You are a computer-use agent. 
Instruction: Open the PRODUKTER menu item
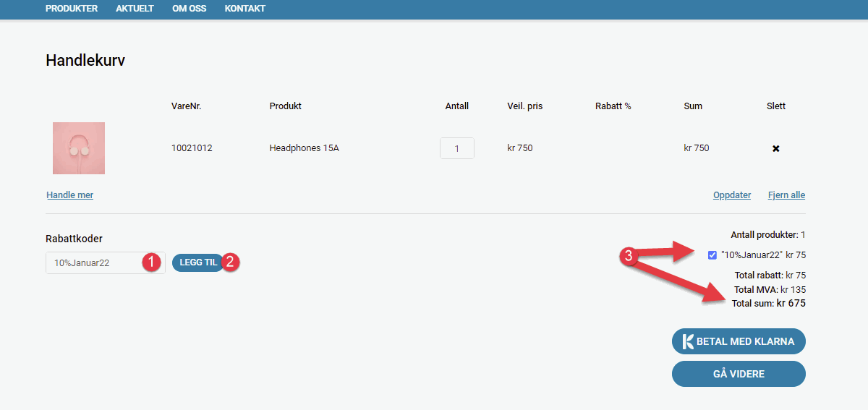coord(72,9)
